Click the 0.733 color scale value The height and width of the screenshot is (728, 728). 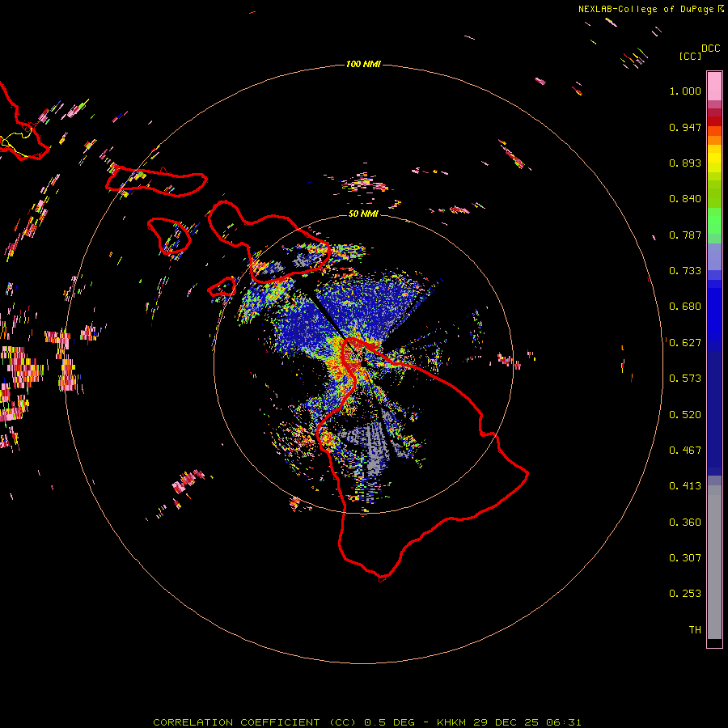click(685, 271)
